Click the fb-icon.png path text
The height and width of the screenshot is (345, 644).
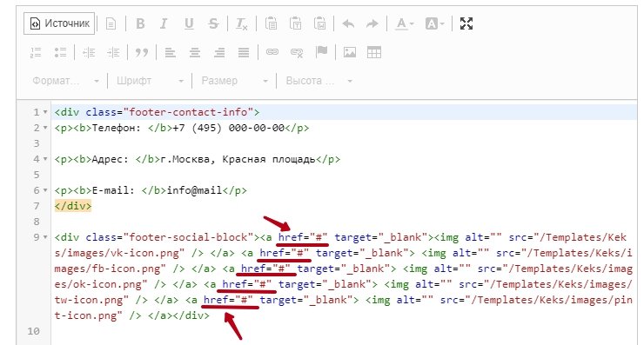[x=125, y=269]
